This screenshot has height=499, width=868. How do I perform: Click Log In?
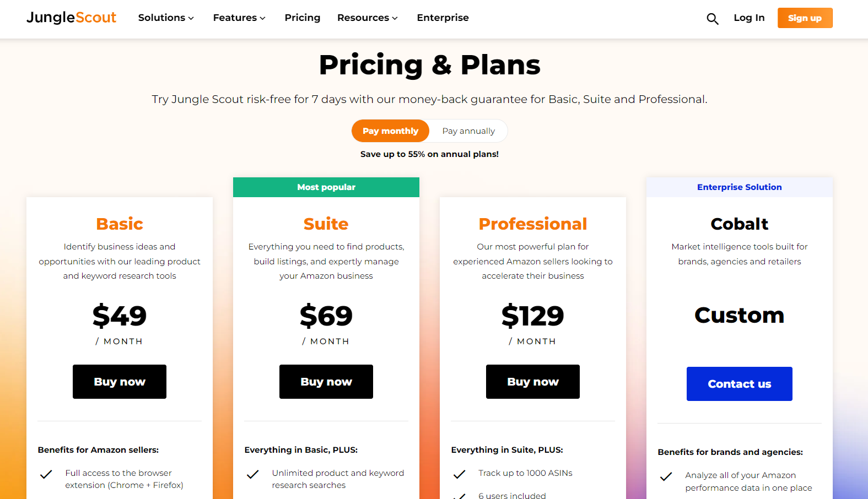coord(749,18)
